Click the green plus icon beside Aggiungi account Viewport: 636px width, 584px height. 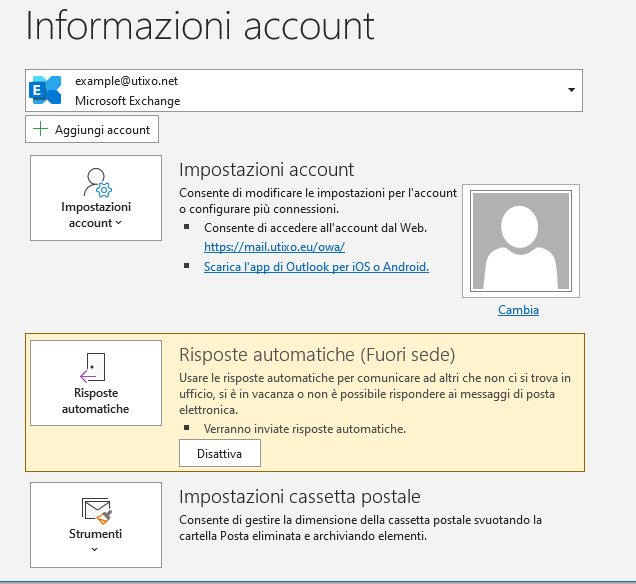tap(40, 129)
